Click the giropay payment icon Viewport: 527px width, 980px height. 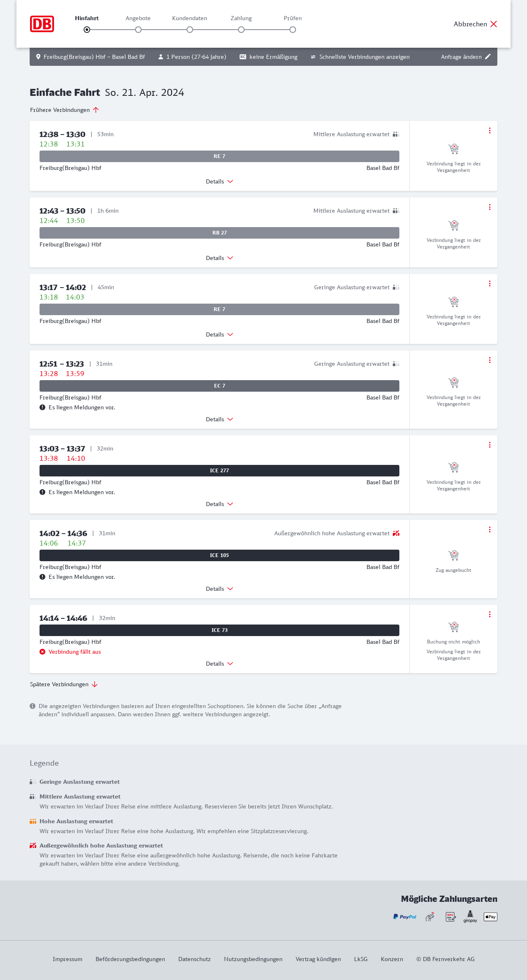click(x=470, y=917)
